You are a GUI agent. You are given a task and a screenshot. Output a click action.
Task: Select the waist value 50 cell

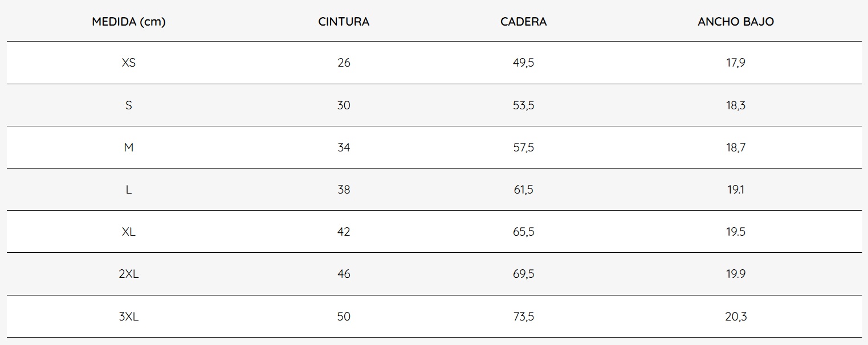pos(344,317)
